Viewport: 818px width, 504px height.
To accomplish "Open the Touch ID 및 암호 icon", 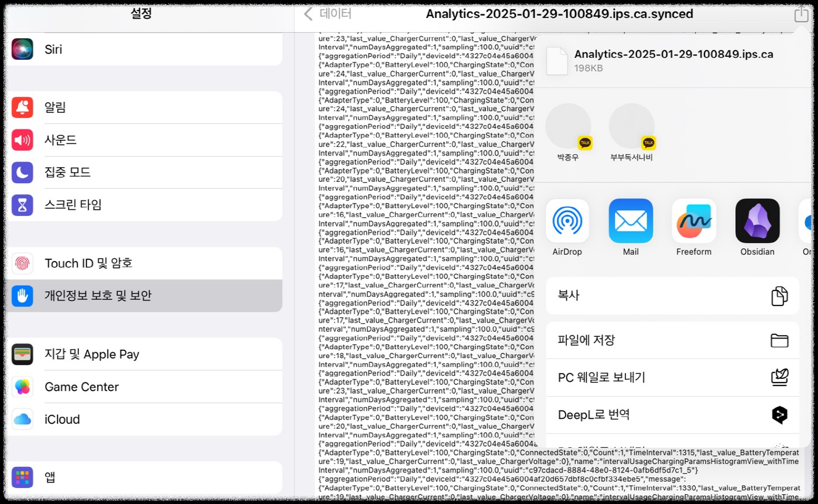I will (x=23, y=263).
